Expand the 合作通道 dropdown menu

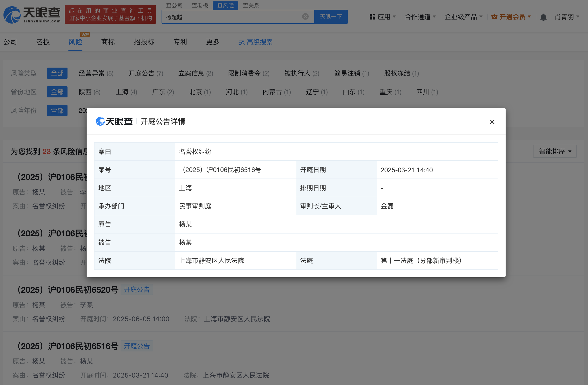[420, 17]
